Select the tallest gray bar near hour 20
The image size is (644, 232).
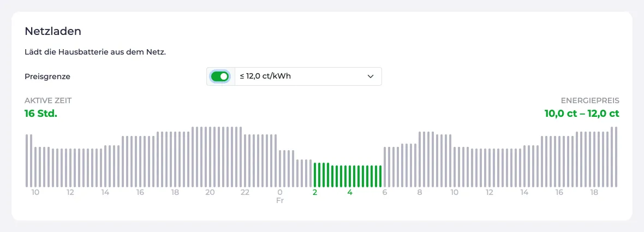click(210, 157)
